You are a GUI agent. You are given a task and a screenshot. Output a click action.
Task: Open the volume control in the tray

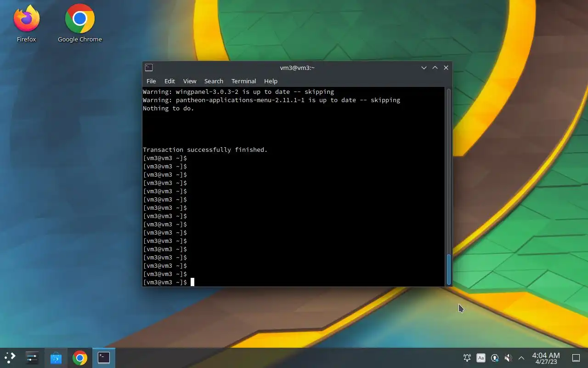pyautogui.click(x=508, y=358)
